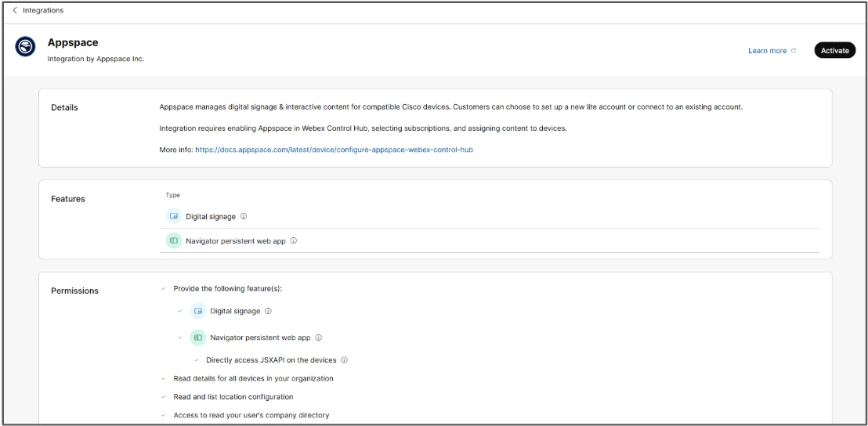Click the checkmark beside Read and list location configuration
Viewport: 868px width, 426px height.
(x=163, y=397)
